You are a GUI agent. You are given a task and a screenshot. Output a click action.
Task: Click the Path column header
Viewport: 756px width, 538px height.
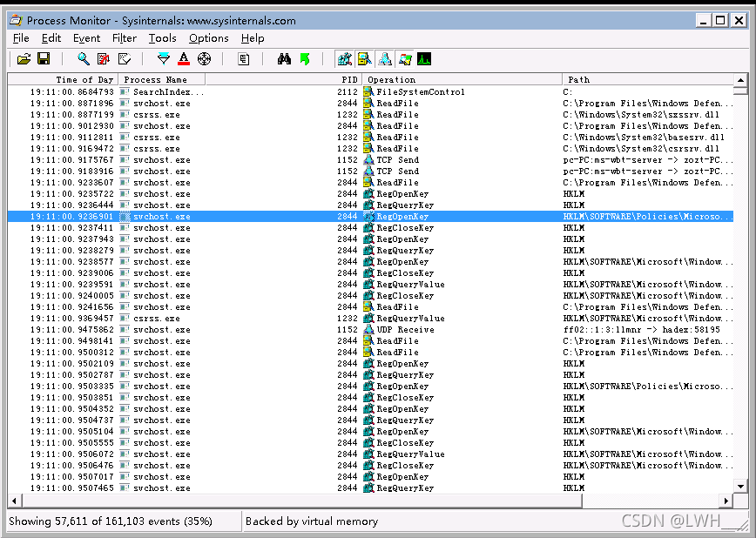tap(647, 79)
